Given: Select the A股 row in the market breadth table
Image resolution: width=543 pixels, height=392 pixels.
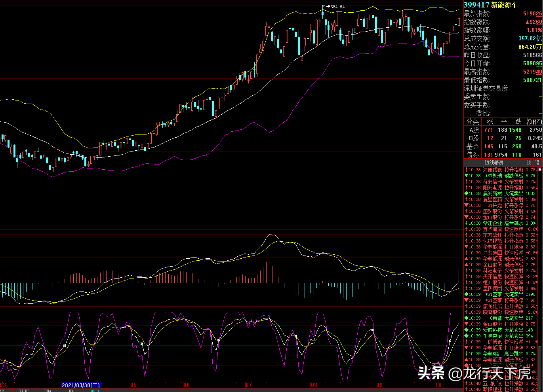Looking at the screenshot, I should tap(503, 130).
